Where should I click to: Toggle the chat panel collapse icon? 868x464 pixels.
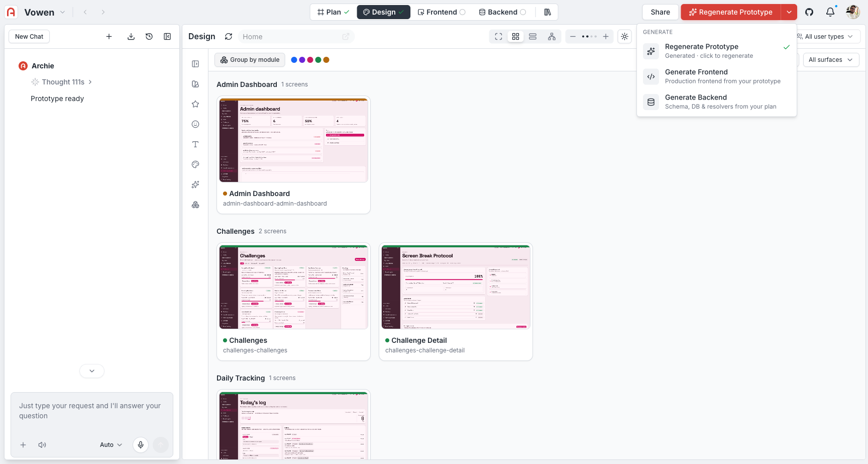pos(167,37)
